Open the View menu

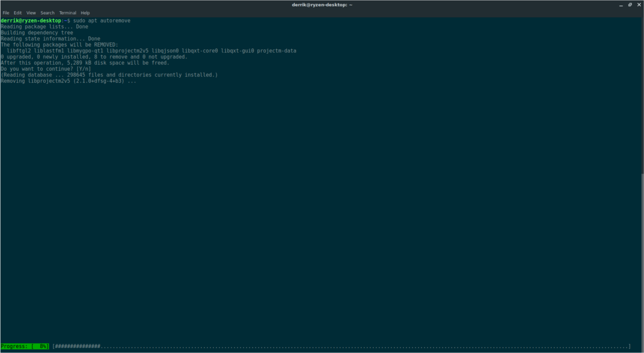click(31, 13)
